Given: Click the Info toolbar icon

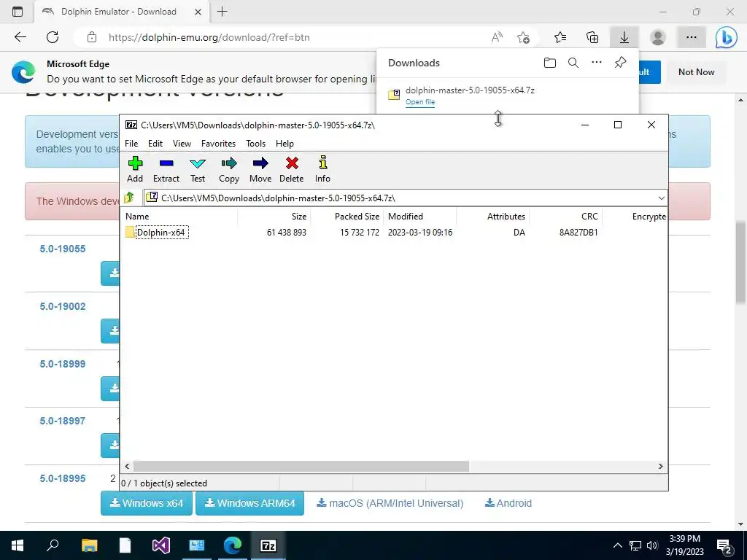Looking at the screenshot, I should click(322, 169).
